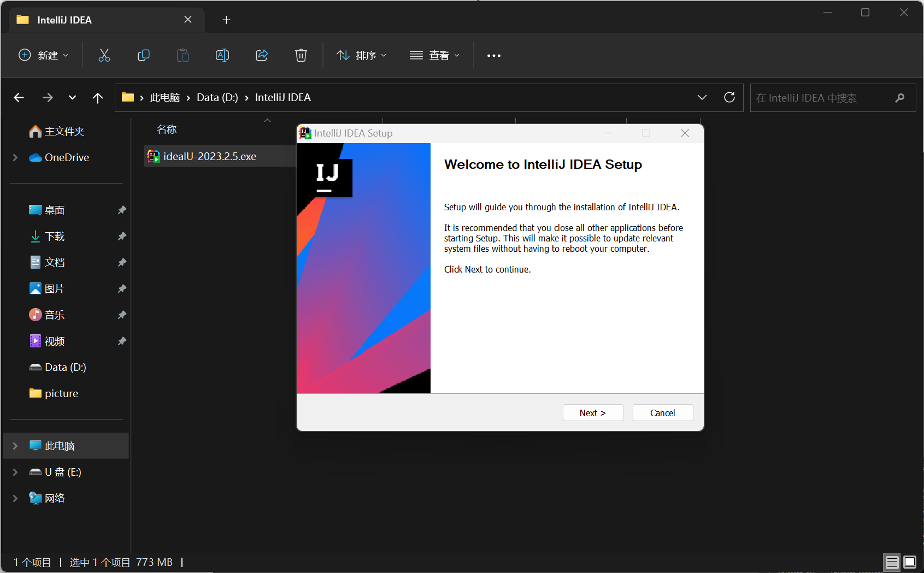924x573 pixels.
Task: Open the three-dot more options menu
Action: [494, 55]
